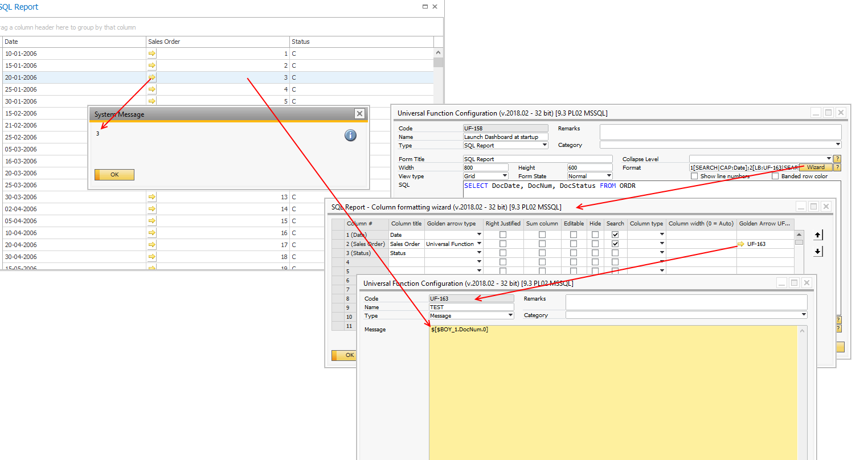868x460 pixels.
Task: Sort grid by Status column header
Action: [362, 42]
